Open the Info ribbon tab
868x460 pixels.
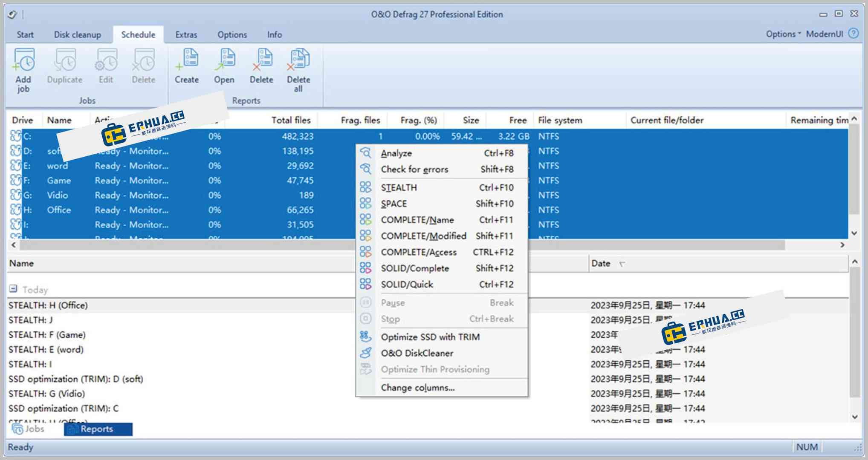pyautogui.click(x=275, y=34)
